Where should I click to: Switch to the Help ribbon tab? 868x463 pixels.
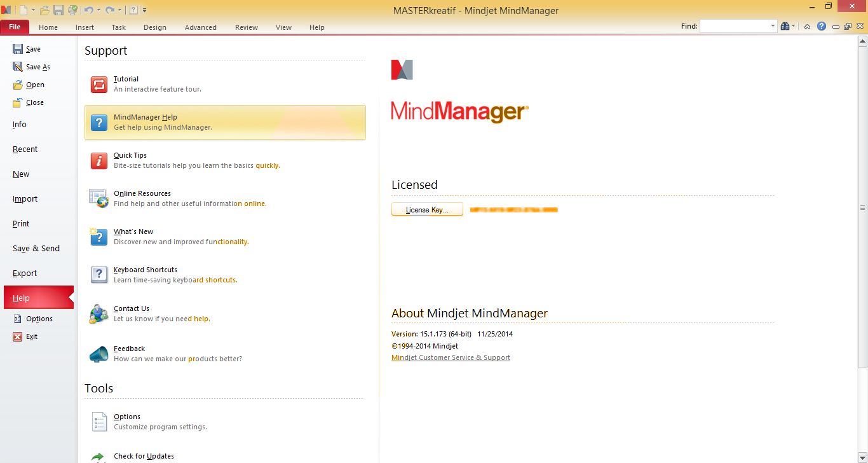tap(317, 27)
